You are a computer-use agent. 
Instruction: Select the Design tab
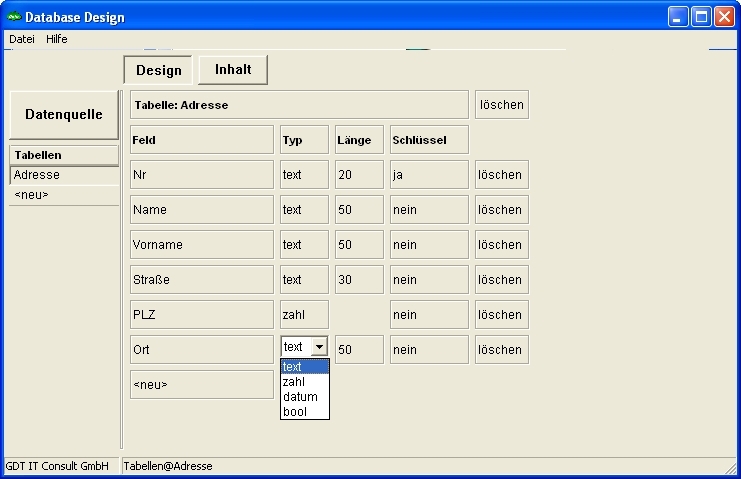pos(159,70)
